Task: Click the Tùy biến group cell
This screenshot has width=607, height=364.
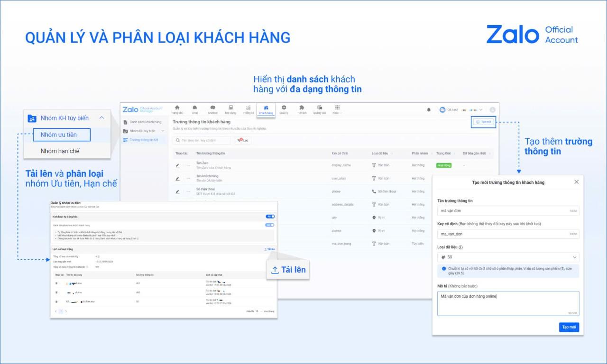Action: (x=417, y=244)
